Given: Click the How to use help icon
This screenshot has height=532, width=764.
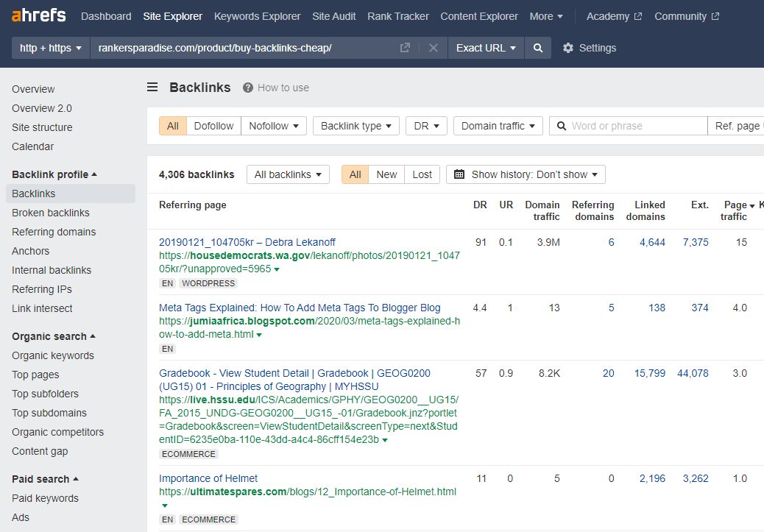Looking at the screenshot, I should (248, 88).
